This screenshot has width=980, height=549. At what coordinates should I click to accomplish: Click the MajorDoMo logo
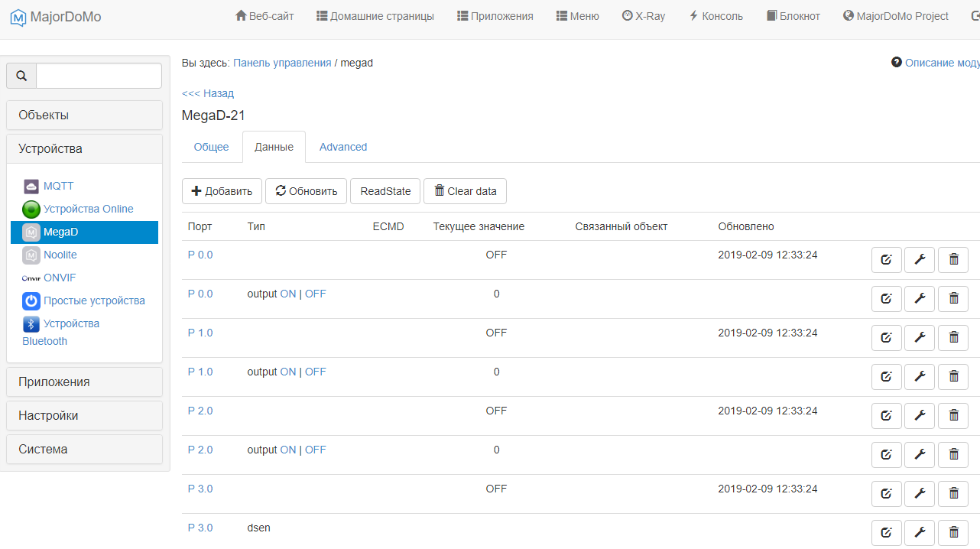pyautogui.click(x=55, y=17)
